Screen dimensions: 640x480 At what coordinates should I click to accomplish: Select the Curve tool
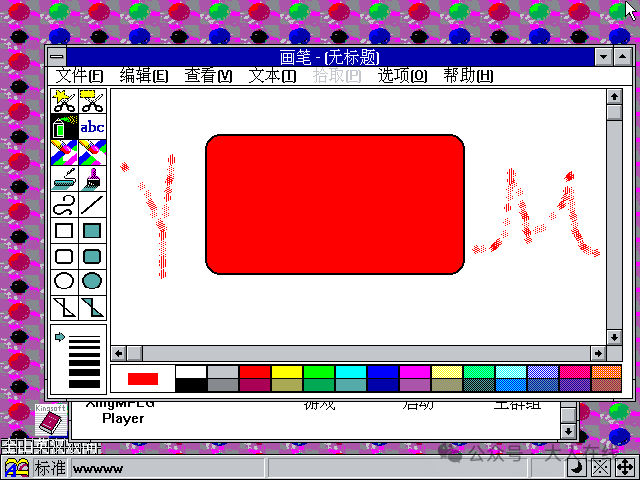64,205
